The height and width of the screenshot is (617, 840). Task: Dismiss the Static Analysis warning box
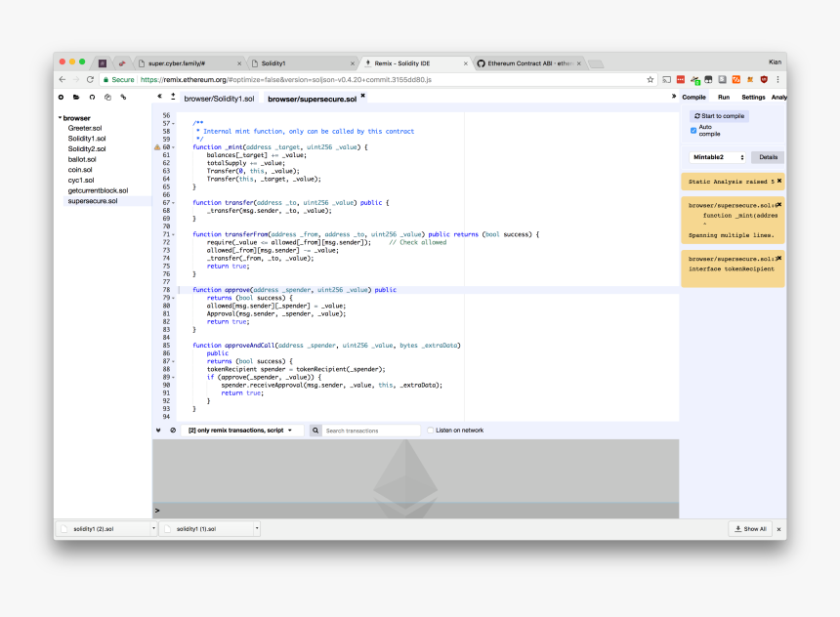(778, 181)
